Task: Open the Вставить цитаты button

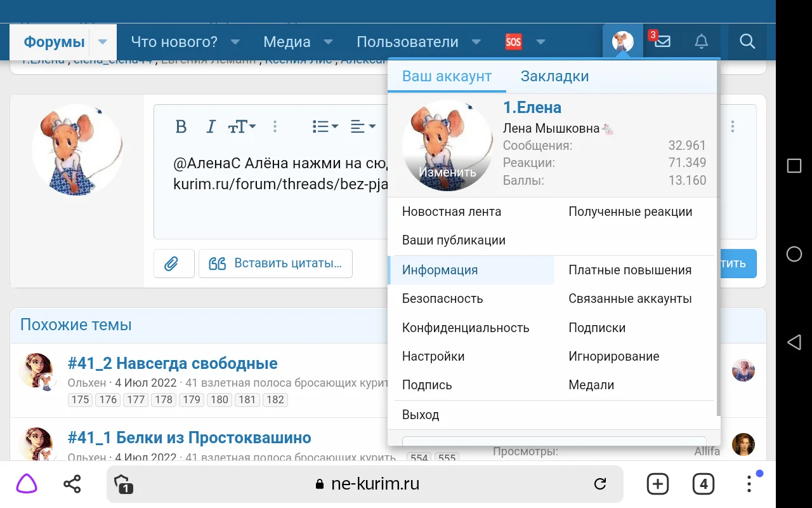Action: coord(275,263)
